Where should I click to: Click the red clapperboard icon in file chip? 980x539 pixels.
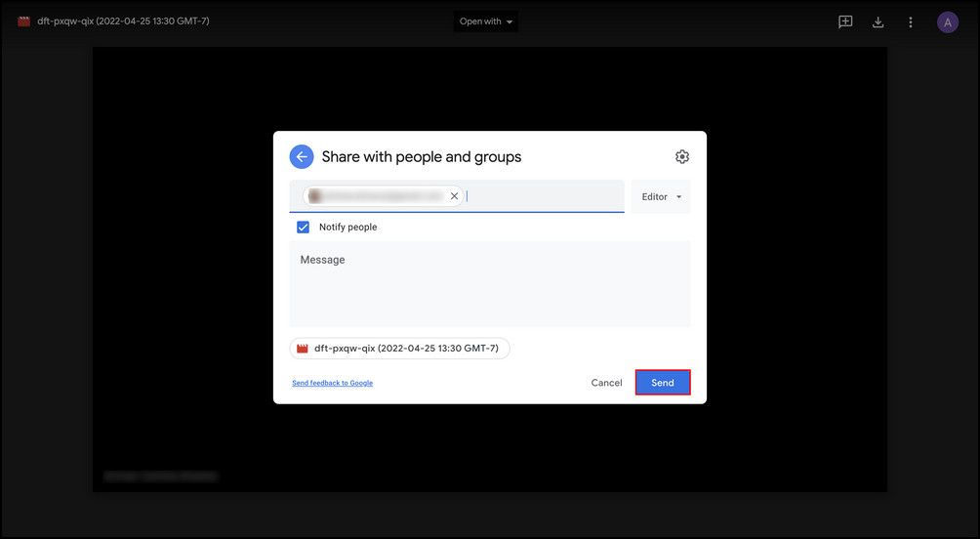pos(302,349)
